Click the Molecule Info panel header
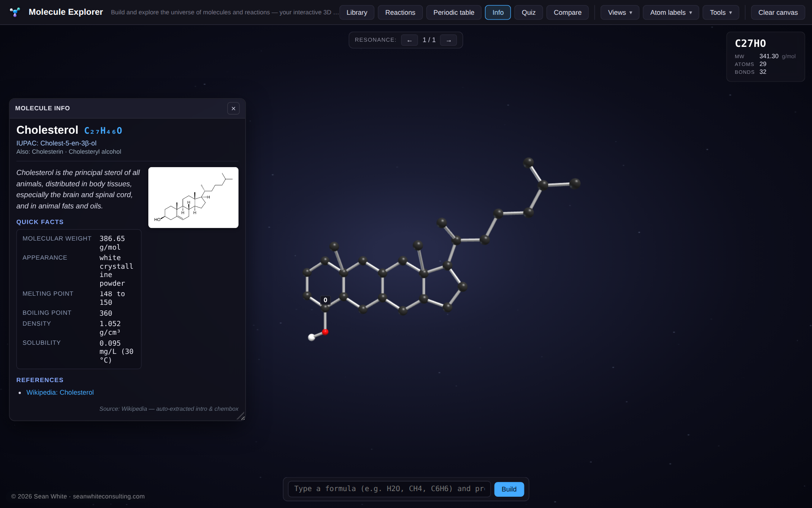Screen dimensions: 812x508 pyautogui.click(x=128, y=109)
